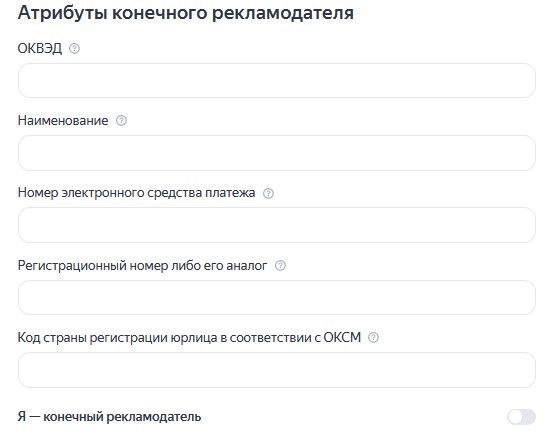Screen dimensions: 554x438
Task: Click into the Наименование text box
Action: tap(277, 153)
